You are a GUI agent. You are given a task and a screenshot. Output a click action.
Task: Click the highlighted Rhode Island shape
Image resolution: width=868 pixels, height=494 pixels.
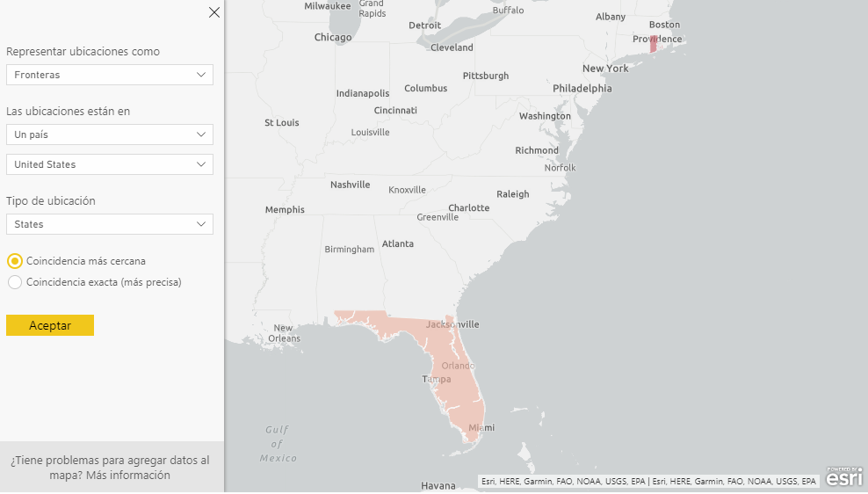click(654, 46)
